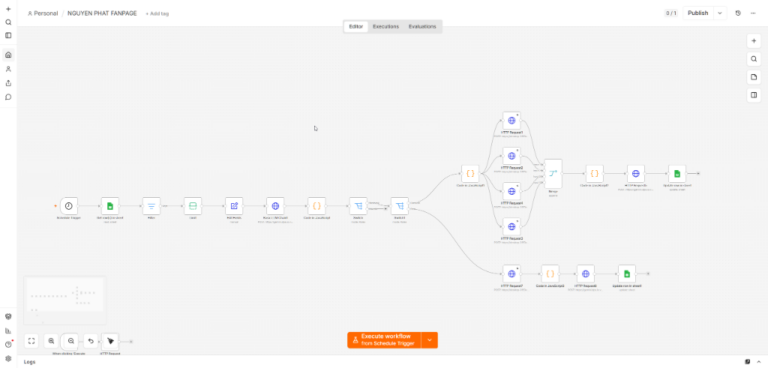Click the Publish button
Image resolution: width=768 pixels, height=368 pixels.
(698, 13)
